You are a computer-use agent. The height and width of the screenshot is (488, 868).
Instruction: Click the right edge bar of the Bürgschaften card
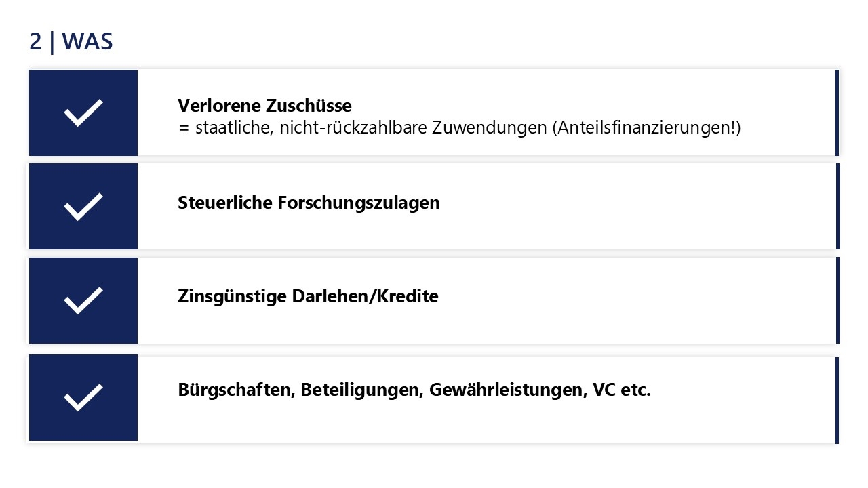click(837, 399)
